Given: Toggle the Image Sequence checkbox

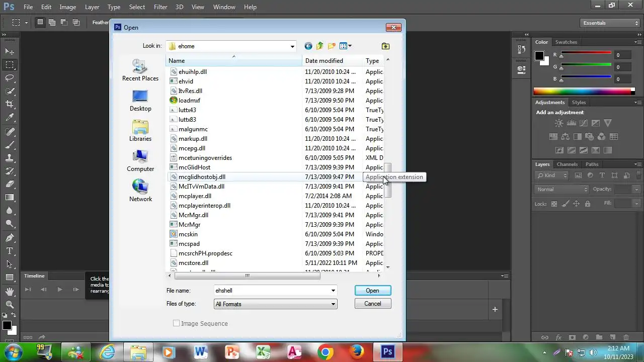Looking at the screenshot, I should (x=177, y=323).
